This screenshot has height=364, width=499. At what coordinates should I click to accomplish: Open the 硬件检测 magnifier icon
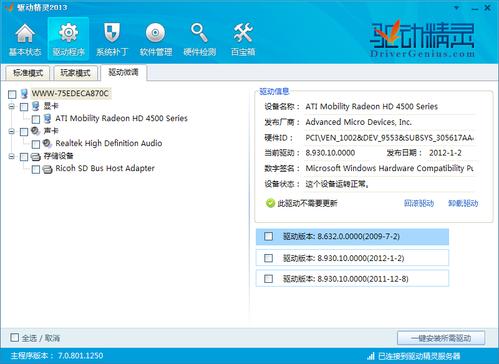click(x=199, y=33)
